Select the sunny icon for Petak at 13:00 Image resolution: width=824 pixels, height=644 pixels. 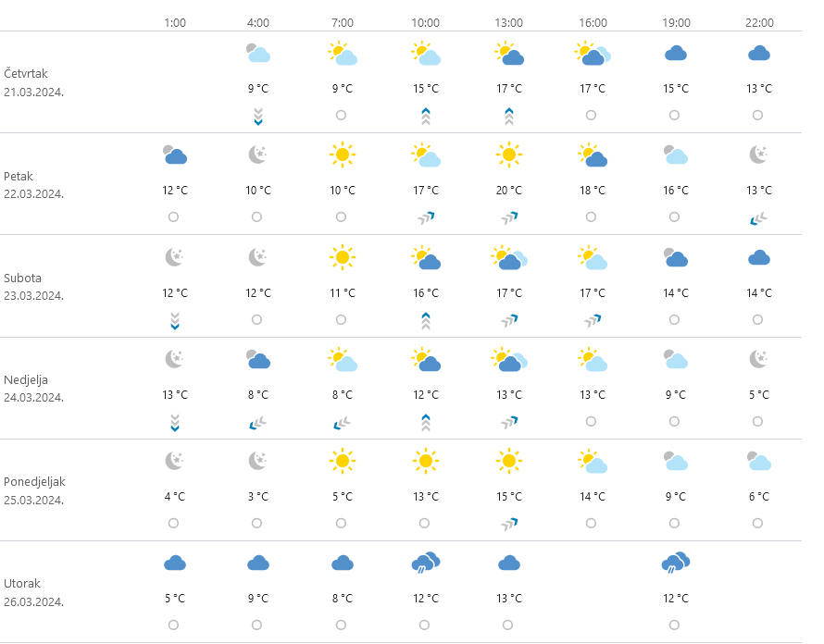(508, 155)
